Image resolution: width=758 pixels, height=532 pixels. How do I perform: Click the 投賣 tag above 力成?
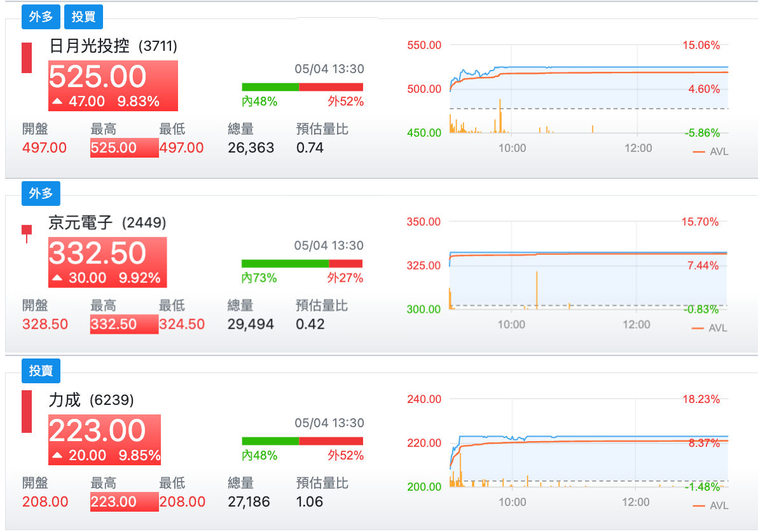41,371
